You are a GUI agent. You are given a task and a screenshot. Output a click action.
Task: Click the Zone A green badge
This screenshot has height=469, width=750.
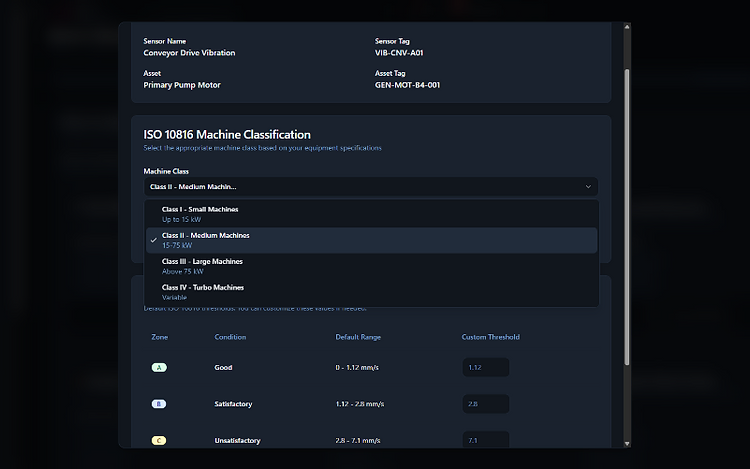point(159,367)
